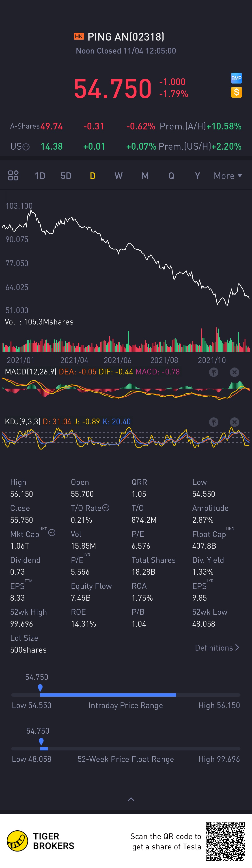The image size is (252, 868).
Task: Tap the KDJ(9,3,3) indicator label
Action: 23,421
